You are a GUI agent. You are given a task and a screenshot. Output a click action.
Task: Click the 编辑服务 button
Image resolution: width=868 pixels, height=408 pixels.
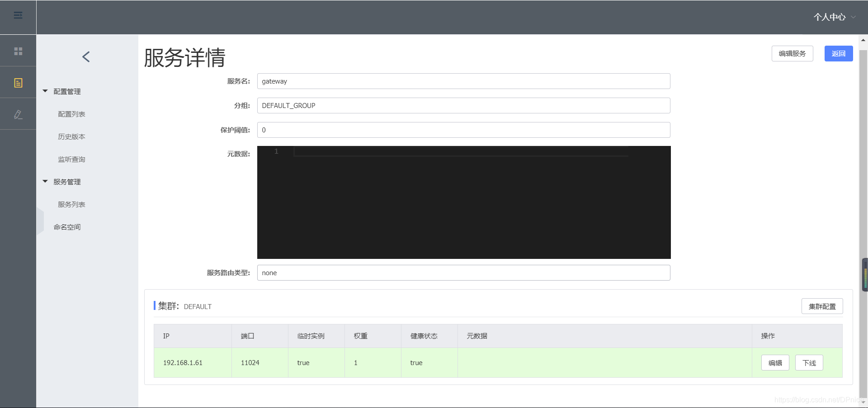[792, 53]
